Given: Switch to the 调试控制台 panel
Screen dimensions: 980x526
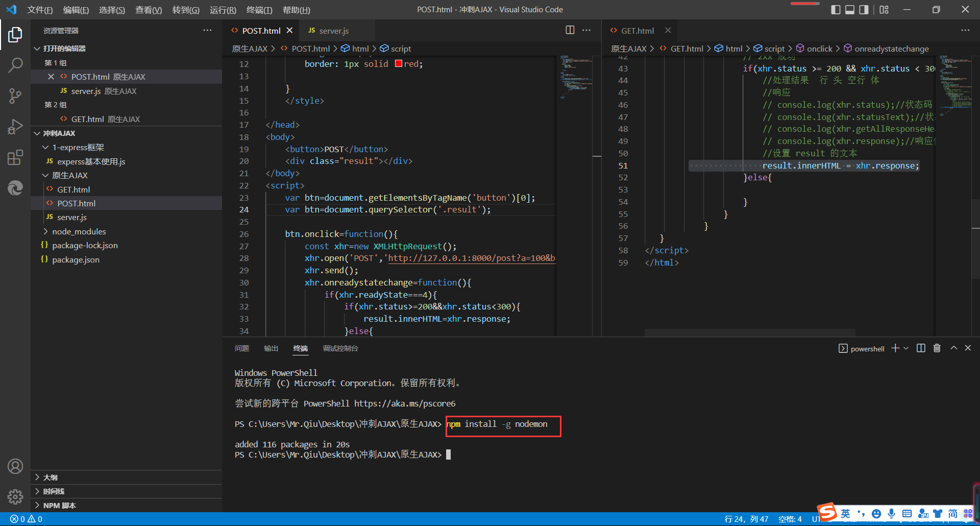Looking at the screenshot, I should (x=340, y=348).
